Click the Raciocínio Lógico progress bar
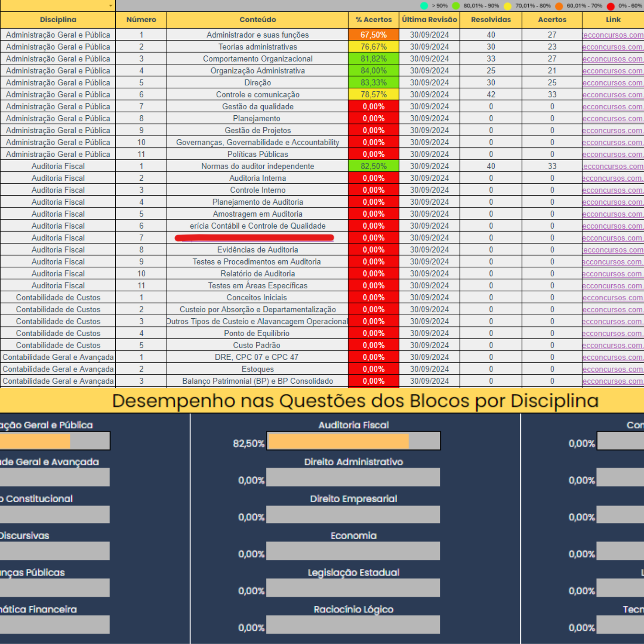This screenshot has height=644, width=644. point(353,625)
